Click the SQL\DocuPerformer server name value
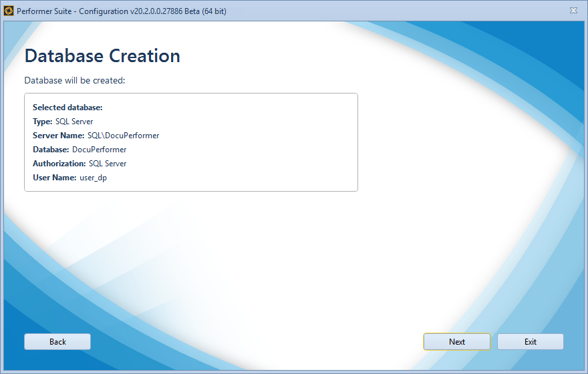Viewport: 588px width, 374px height. [123, 136]
